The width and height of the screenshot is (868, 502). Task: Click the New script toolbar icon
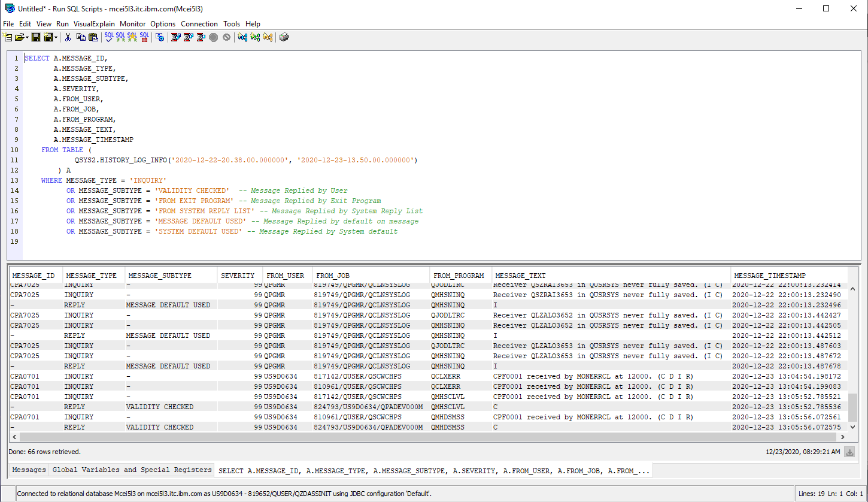coord(7,37)
